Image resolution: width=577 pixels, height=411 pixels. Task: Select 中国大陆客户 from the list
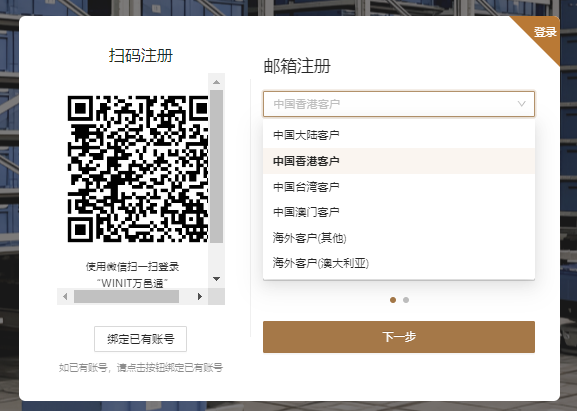coord(399,135)
